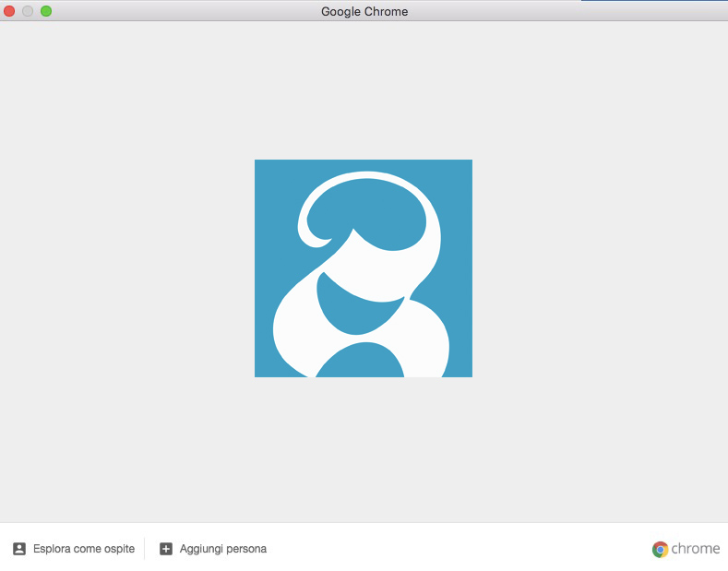Click empty gray area left of the profile avatar
This screenshot has height=571, width=728.
[x=129, y=268]
